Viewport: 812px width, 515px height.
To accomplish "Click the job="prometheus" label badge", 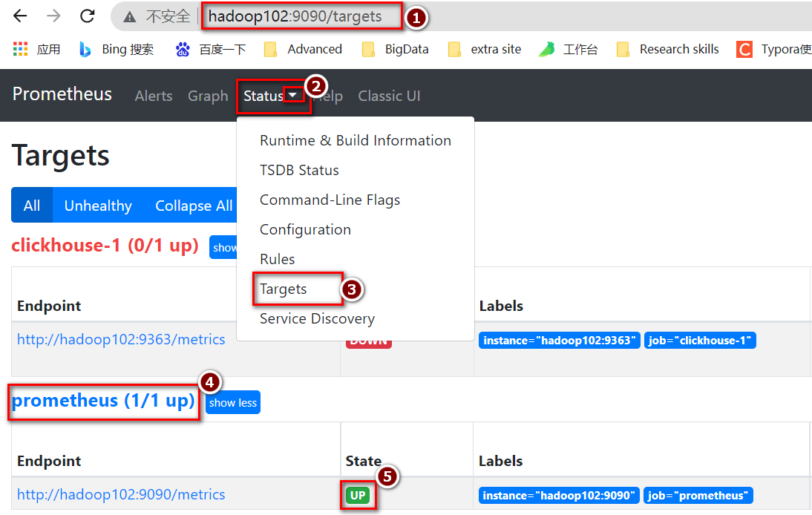I will point(698,495).
